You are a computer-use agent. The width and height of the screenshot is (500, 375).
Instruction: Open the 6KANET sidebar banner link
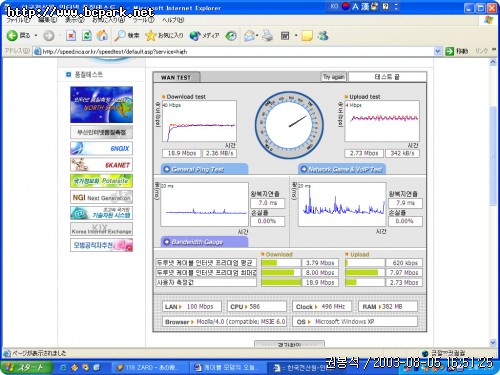(x=101, y=165)
